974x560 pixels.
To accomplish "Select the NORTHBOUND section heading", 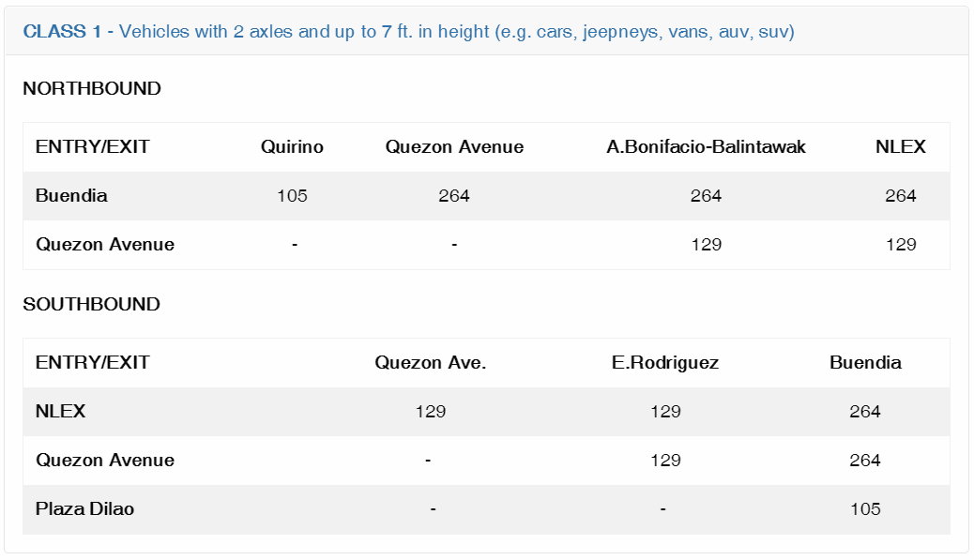I will [x=92, y=88].
